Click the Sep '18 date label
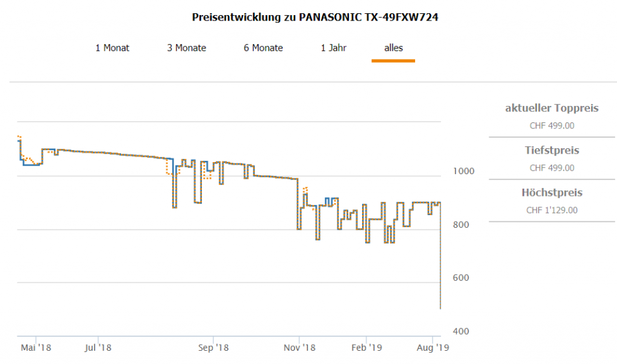617x364 pixels. click(213, 348)
